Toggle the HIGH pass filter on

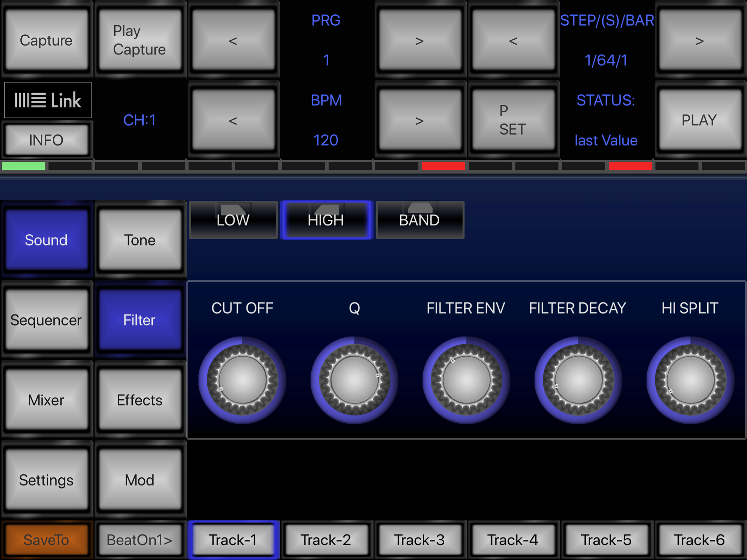click(326, 220)
